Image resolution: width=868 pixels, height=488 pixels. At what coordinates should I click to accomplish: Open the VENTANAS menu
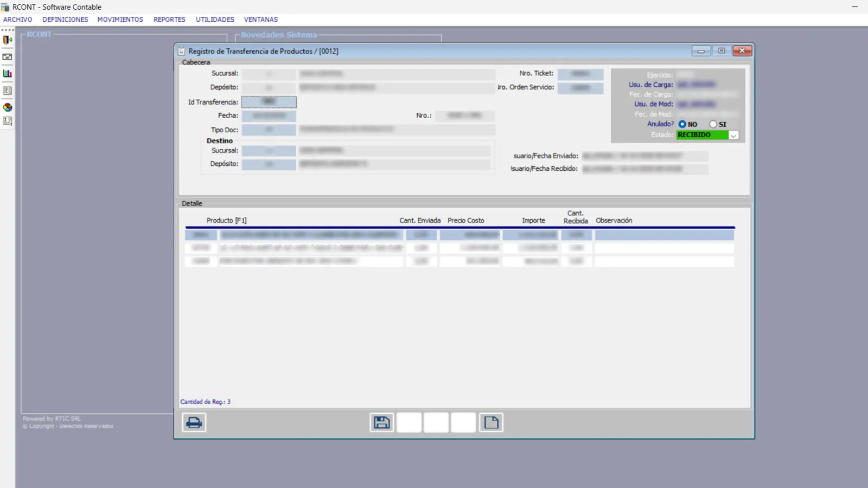(x=261, y=20)
